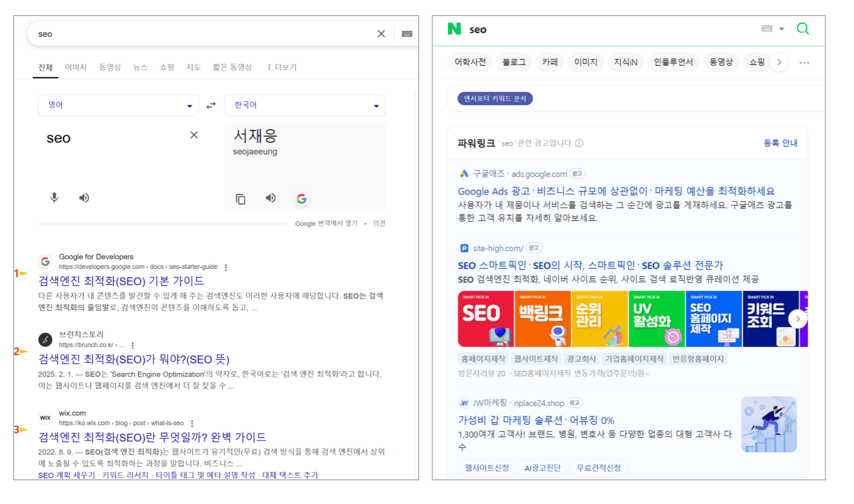854x504 pixels.
Task: Listen to the translated 서재응 pronunciation
Action: pyautogui.click(x=271, y=198)
